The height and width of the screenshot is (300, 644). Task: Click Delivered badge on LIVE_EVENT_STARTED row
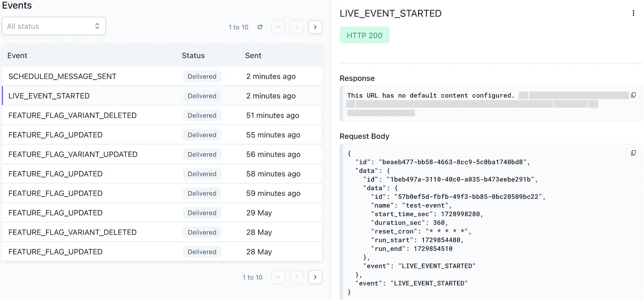(x=202, y=96)
